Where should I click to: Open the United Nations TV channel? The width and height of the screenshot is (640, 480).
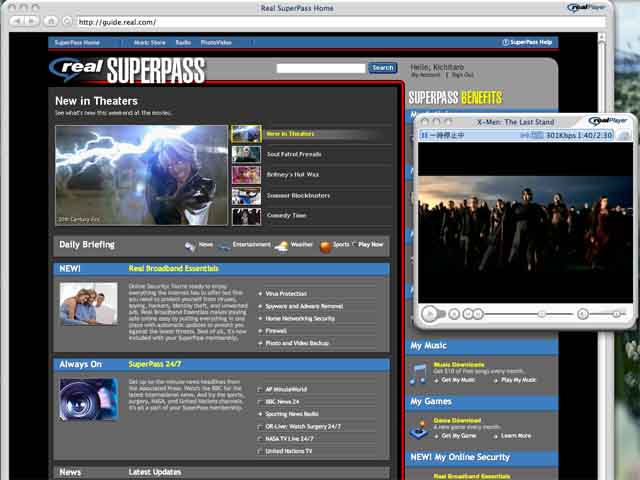tap(289, 451)
